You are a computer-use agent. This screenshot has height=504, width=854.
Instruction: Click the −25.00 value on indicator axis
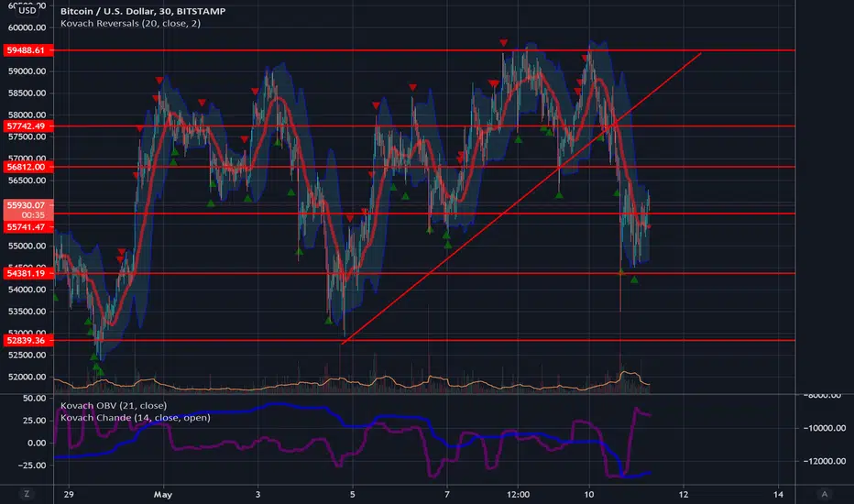30,466
